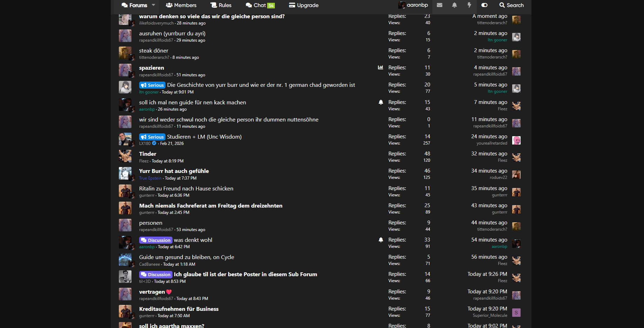Click LX180's avatar thumbnail
The height and width of the screenshot is (328, 644).
(125, 139)
